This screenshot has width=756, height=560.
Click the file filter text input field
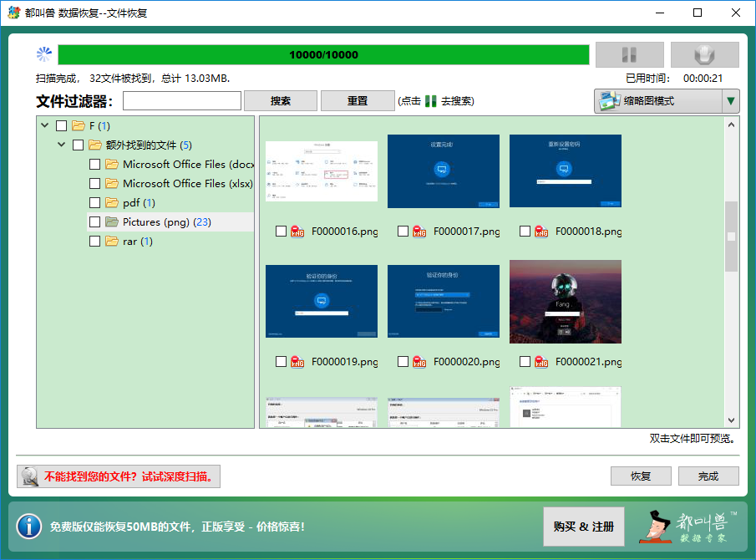pyautogui.click(x=182, y=101)
